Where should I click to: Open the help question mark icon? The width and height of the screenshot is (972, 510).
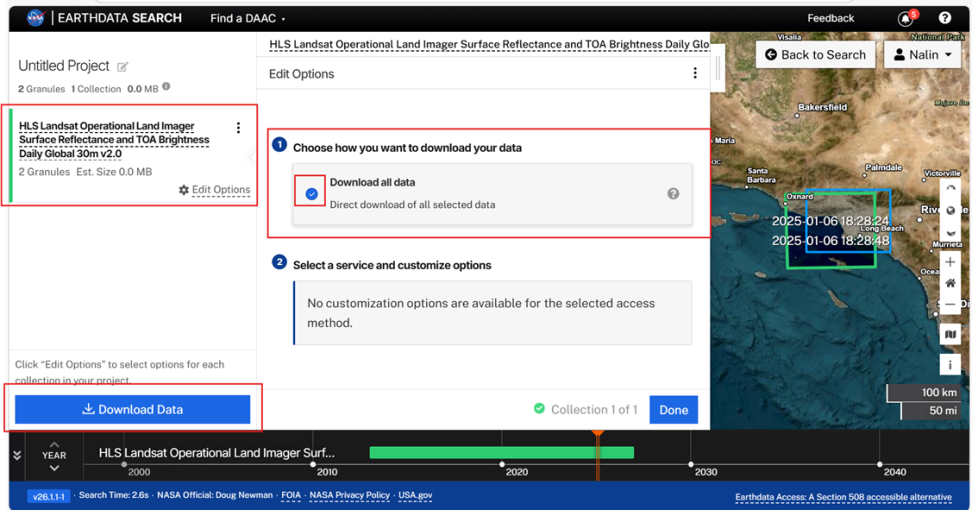(945, 18)
